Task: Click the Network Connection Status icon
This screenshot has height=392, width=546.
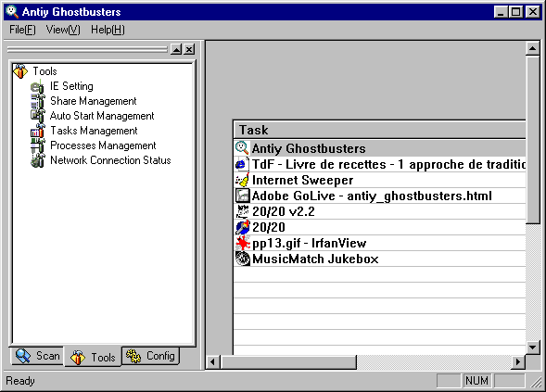Action: [37, 160]
